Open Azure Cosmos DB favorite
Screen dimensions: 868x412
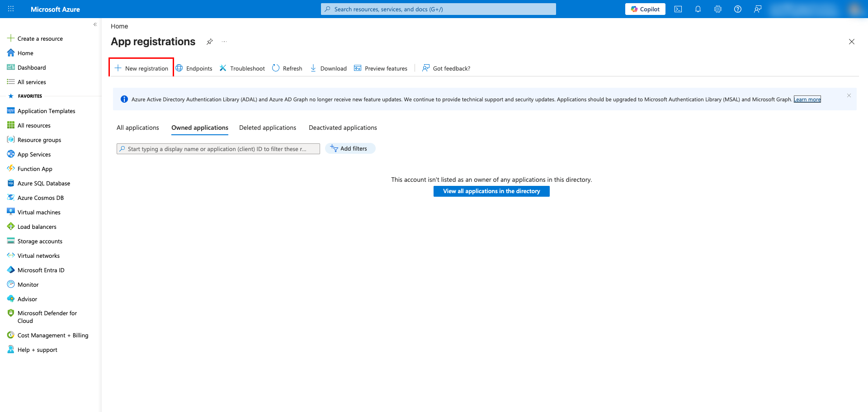click(41, 198)
